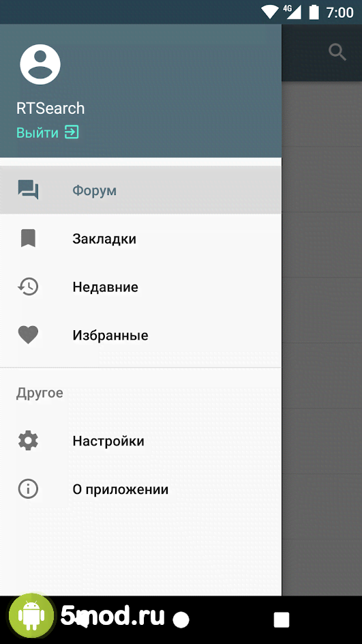The width and height of the screenshot is (362, 644).
Task: Open search with the magnifier icon
Action: [337, 53]
